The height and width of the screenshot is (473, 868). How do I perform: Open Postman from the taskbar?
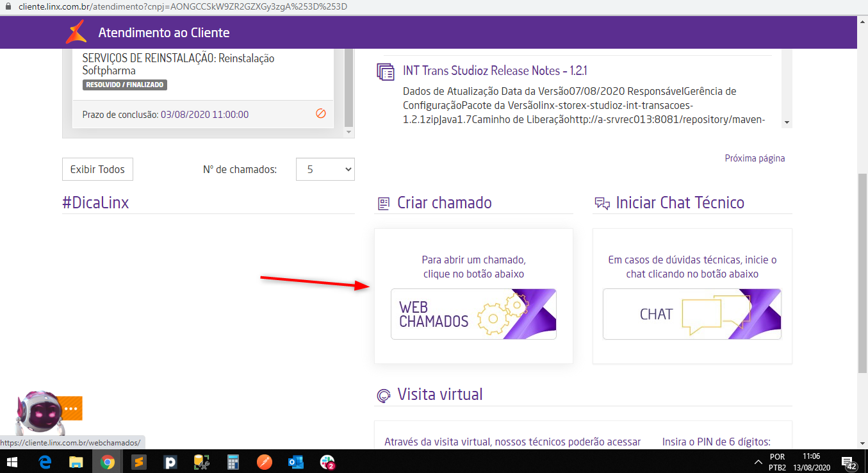tap(265, 461)
